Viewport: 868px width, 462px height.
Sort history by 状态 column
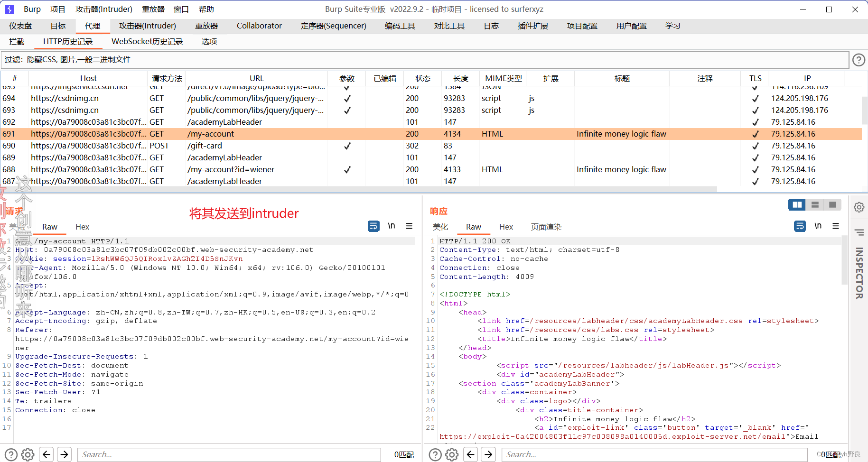pyautogui.click(x=423, y=78)
